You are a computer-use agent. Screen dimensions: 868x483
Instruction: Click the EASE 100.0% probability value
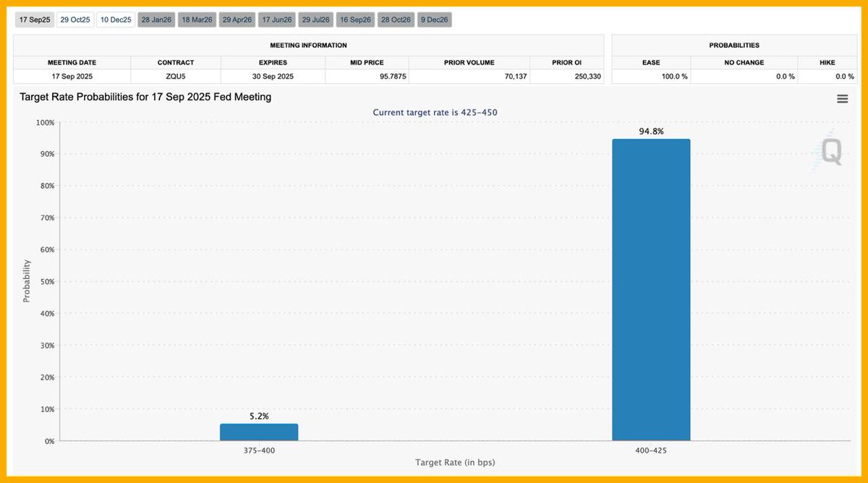(x=676, y=76)
